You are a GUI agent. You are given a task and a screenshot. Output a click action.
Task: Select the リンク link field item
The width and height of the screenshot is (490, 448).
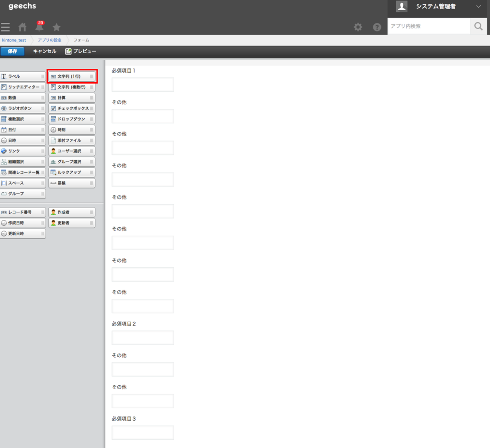click(x=22, y=151)
